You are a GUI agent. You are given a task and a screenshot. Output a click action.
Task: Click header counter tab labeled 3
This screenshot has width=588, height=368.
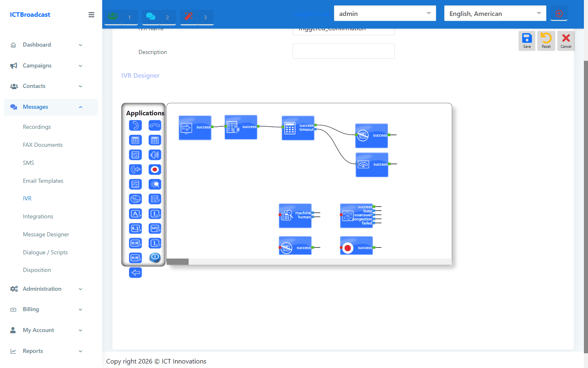point(205,17)
